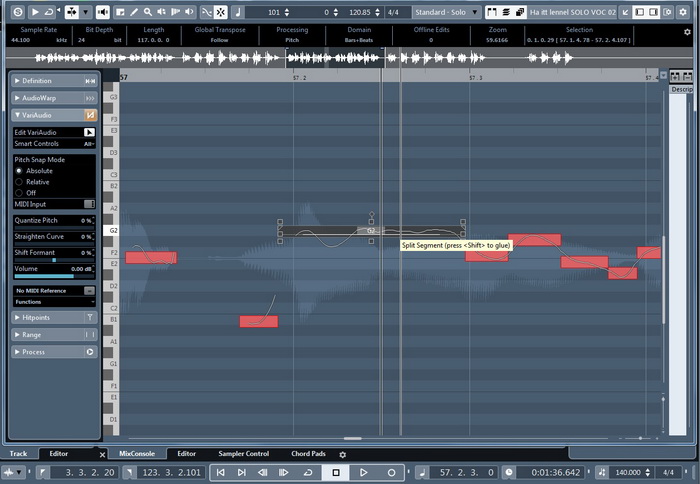Viewport: 700px width, 484px height.
Task: Click the Solo Editor icon
Action: click(x=18, y=12)
